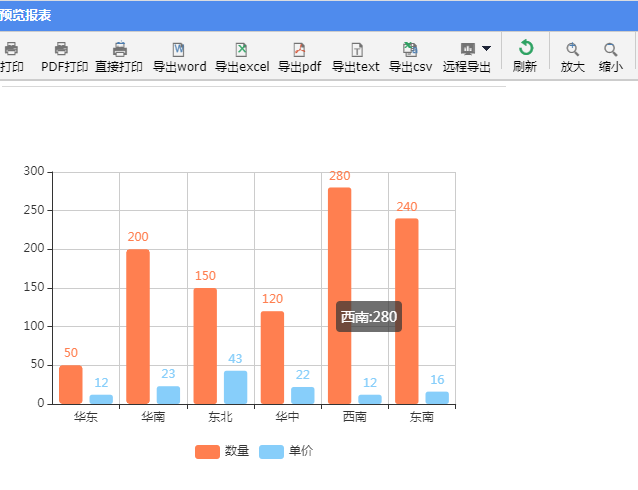
Task: Export report using 导出text icon
Action: click(357, 49)
